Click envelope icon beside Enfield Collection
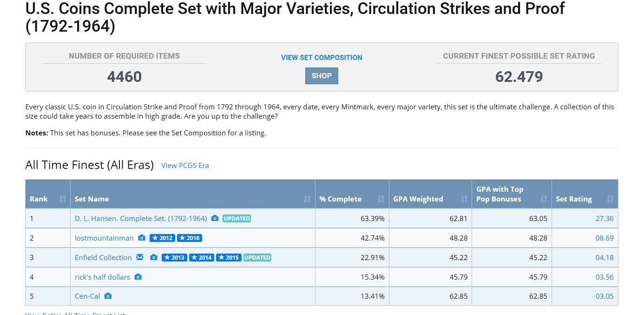The width and height of the screenshot is (644, 315). (140, 257)
